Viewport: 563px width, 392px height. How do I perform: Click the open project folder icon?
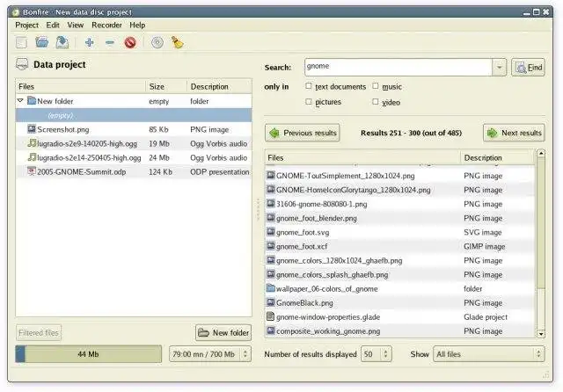click(41, 42)
